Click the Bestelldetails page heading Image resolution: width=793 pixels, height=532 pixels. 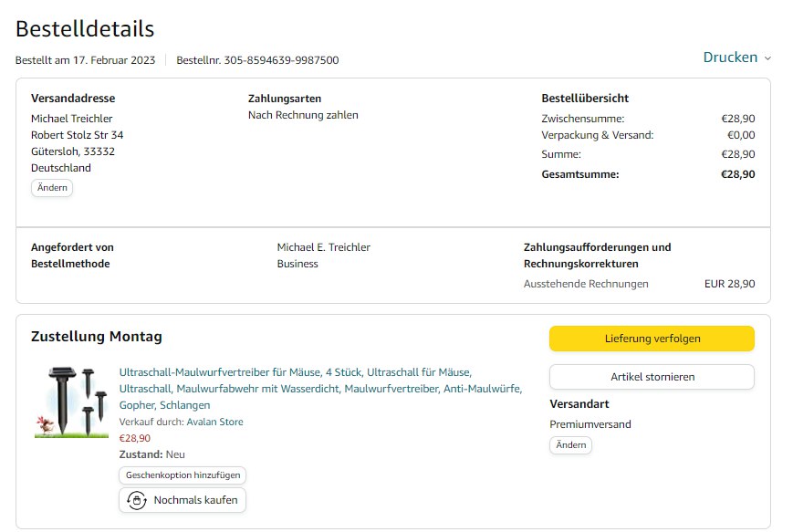click(x=85, y=29)
